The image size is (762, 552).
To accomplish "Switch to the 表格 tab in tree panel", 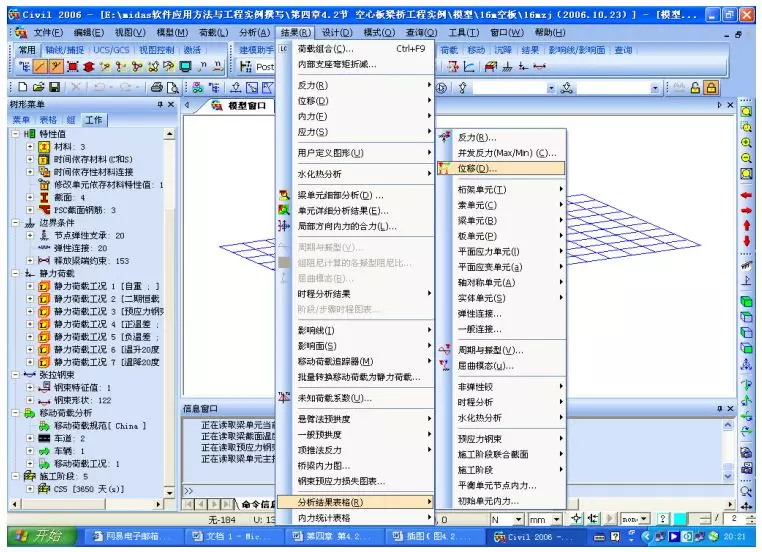I will tap(48, 120).
